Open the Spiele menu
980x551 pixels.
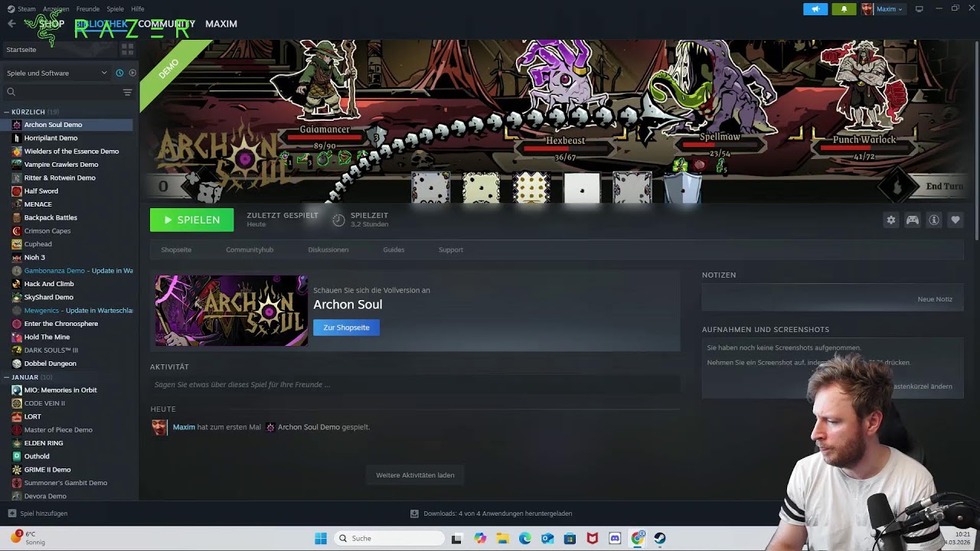point(116,9)
